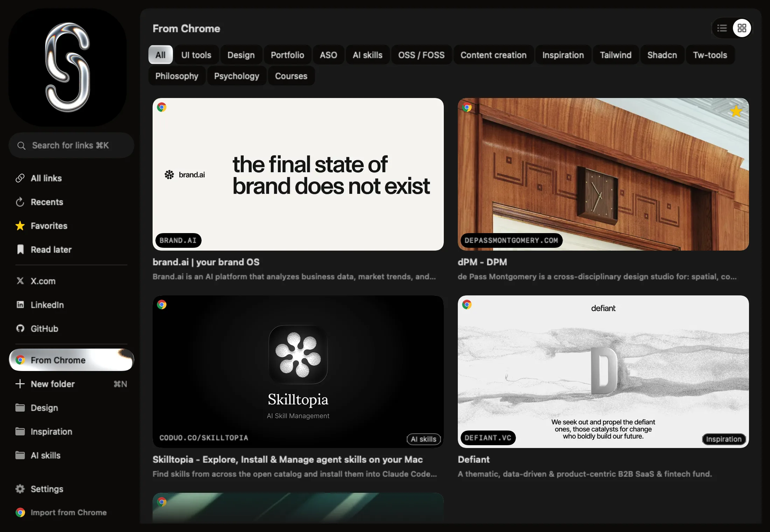Switch to grid view layout

(742, 28)
